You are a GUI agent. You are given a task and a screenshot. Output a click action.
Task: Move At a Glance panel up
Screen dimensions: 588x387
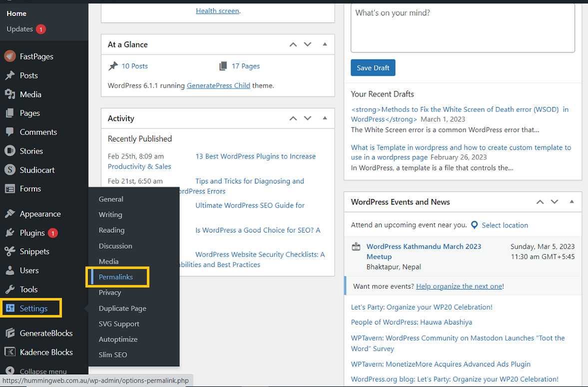coord(293,44)
